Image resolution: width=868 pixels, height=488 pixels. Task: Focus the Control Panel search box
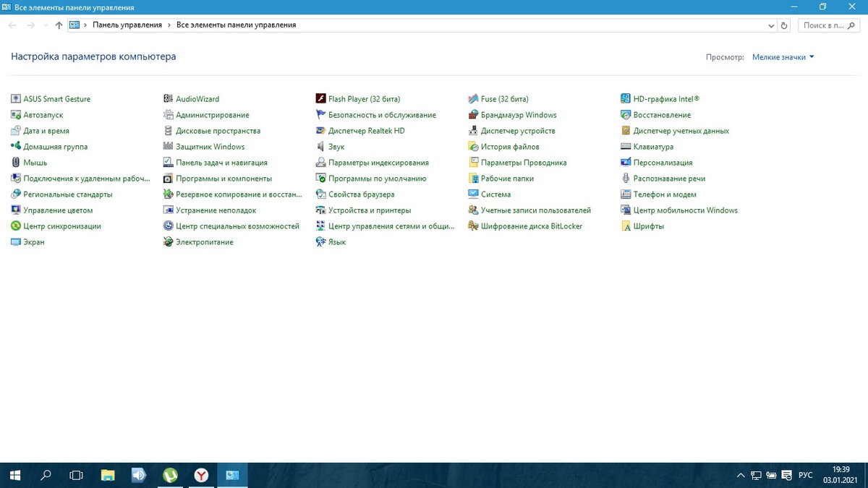[x=828, y=25]
